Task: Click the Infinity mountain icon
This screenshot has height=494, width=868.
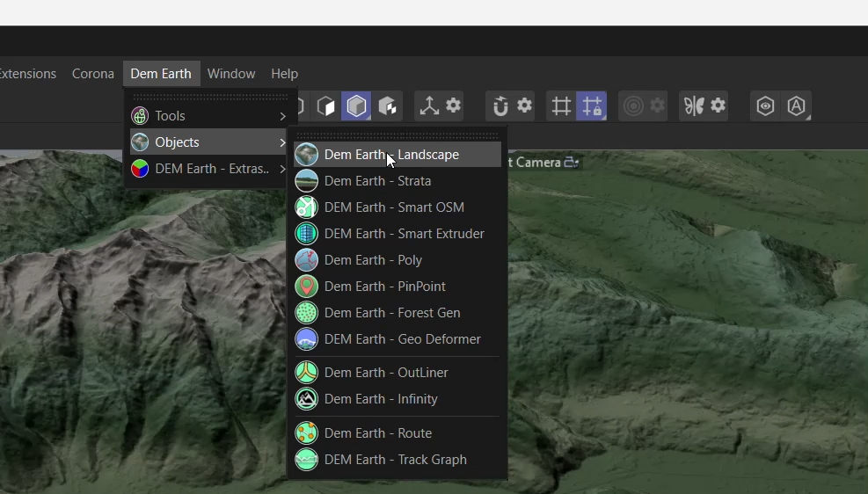Action: (x=306, y=399)
